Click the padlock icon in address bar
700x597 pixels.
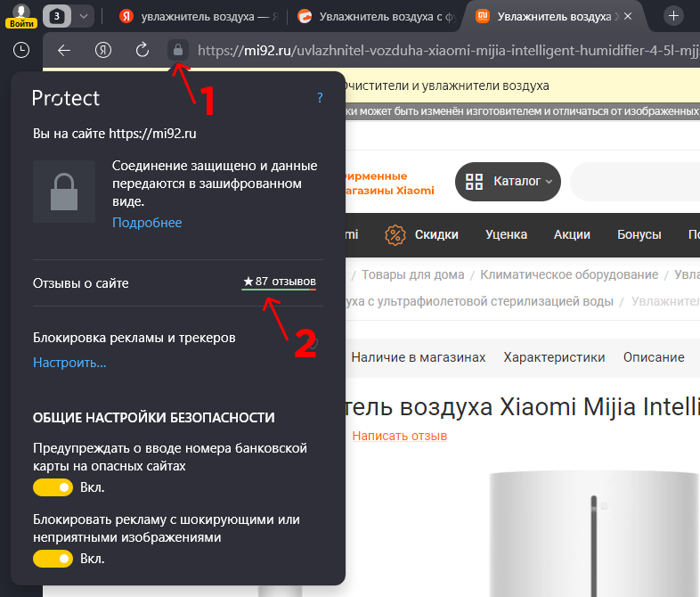pyautogui.click(x=178, y=50)
